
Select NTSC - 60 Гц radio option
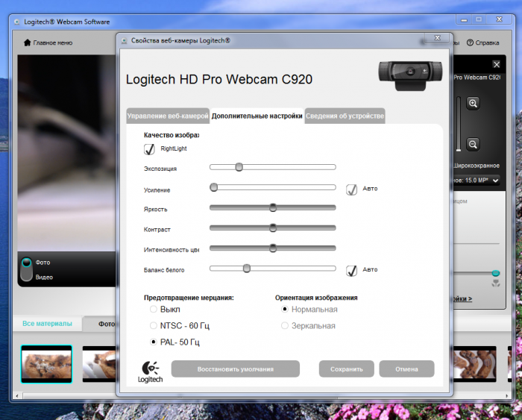(154, 326)
